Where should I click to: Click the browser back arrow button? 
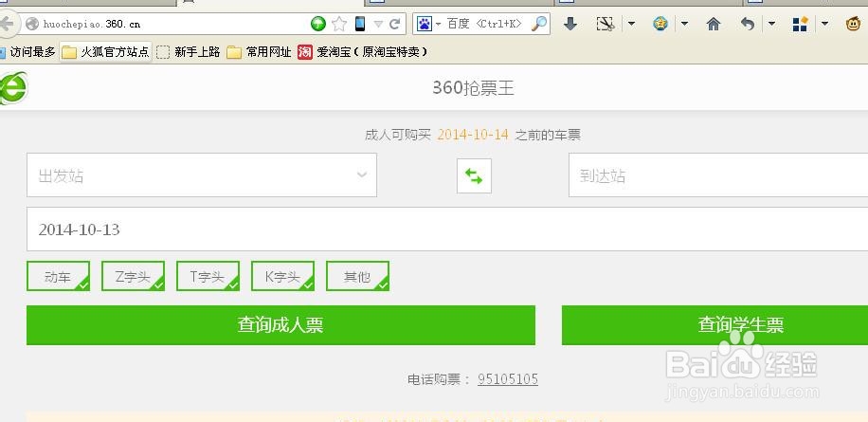[x=7, y=24]
